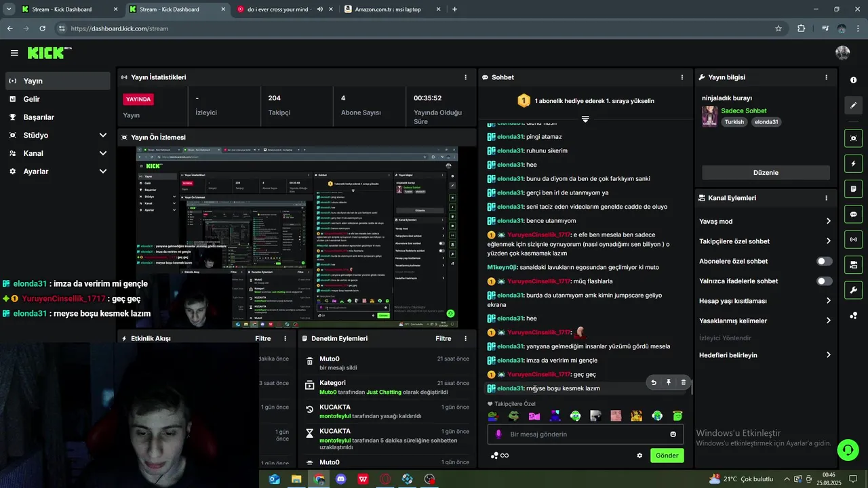This screenshot has height=488, width=868.
Task: Click the Turkish language tag
Action: (734, 122)
